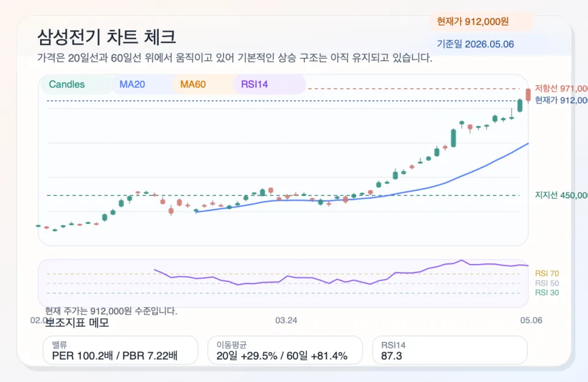The width and height of the screenshot is (588, 382).
Task: Click the 저항선 971,000 resistance label
Action: coord(561,88)
